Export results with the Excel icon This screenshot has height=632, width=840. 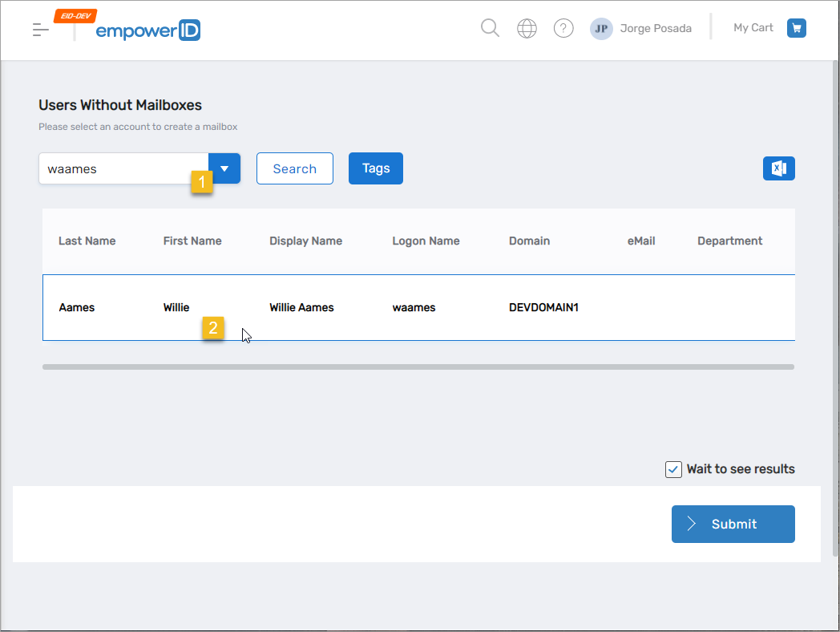point(778,168)
